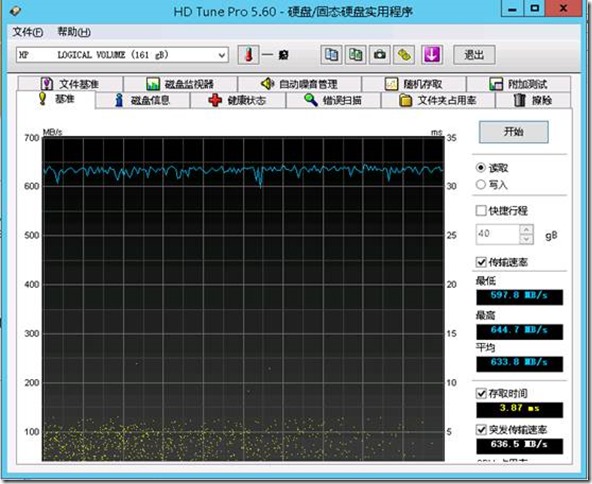Click the minimum value 597.8 MB/s
The width and height of the screenshot is (592, 484).
[x=520, y=297]
